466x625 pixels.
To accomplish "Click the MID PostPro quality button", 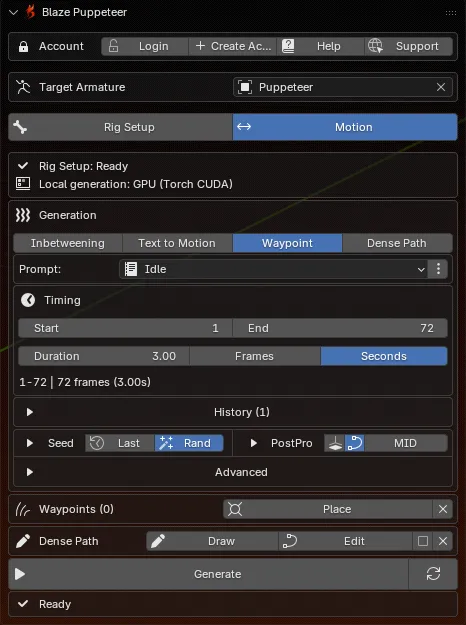I will 406,443.
